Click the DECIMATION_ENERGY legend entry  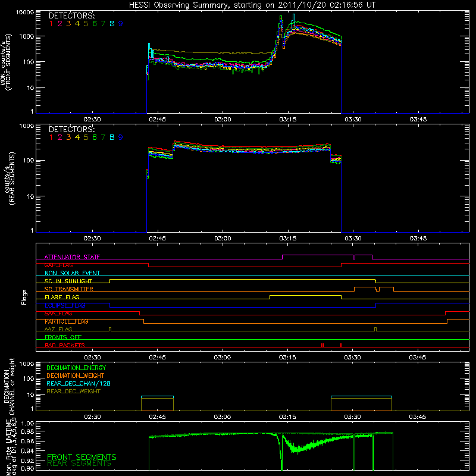pyautogui.click(x=76, y=368)
